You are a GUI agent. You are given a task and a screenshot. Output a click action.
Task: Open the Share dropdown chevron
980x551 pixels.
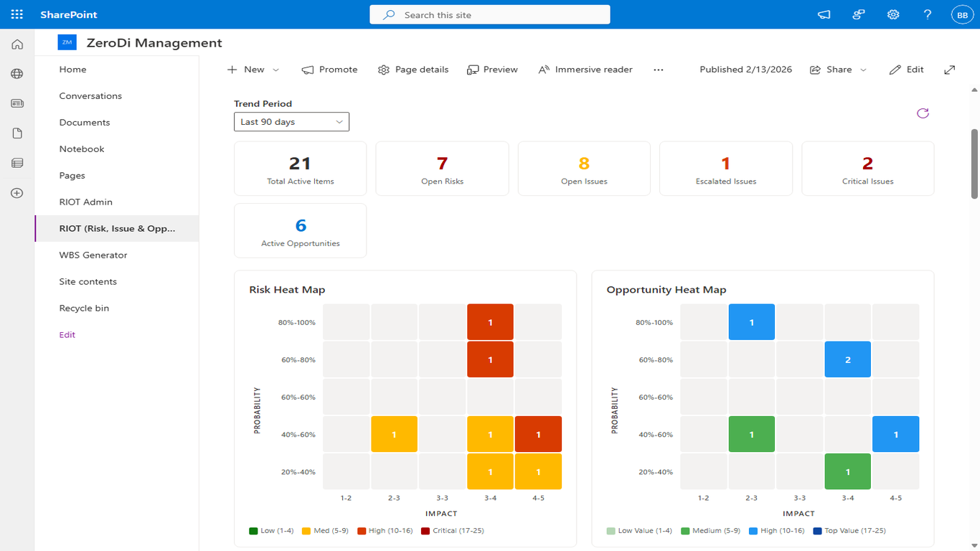coord(862,70)
